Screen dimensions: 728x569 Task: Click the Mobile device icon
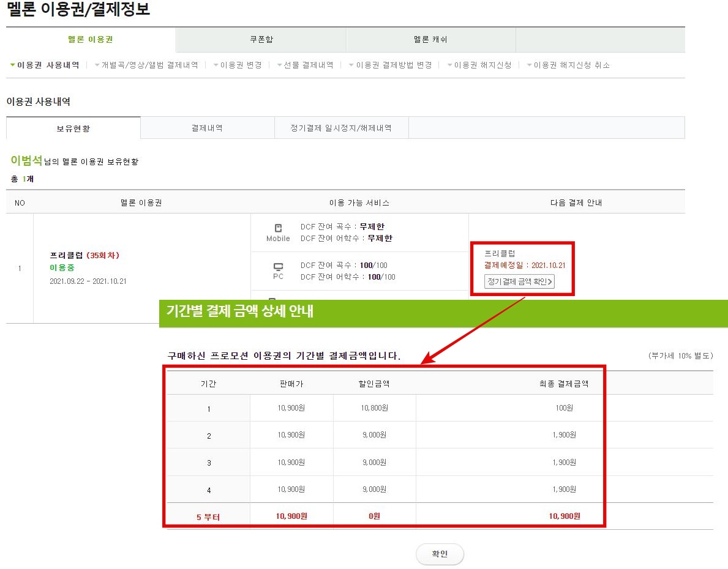[x=278, y=228]
